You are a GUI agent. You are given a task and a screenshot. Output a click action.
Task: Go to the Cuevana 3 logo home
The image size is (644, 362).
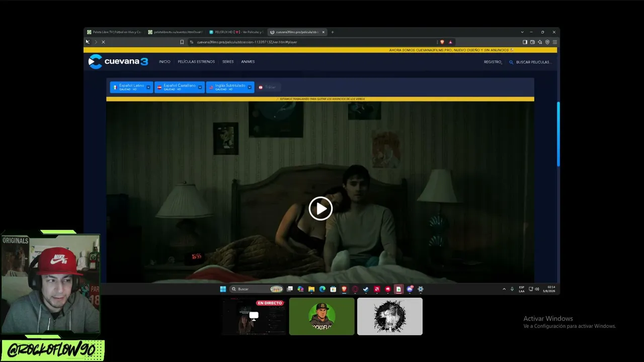(x=118, y=62)
